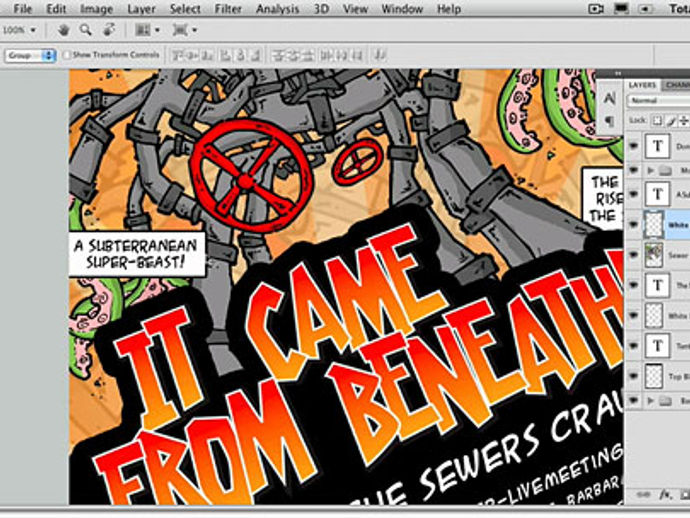
Task: Align bottom edges of layers
Action: [209, 55]
